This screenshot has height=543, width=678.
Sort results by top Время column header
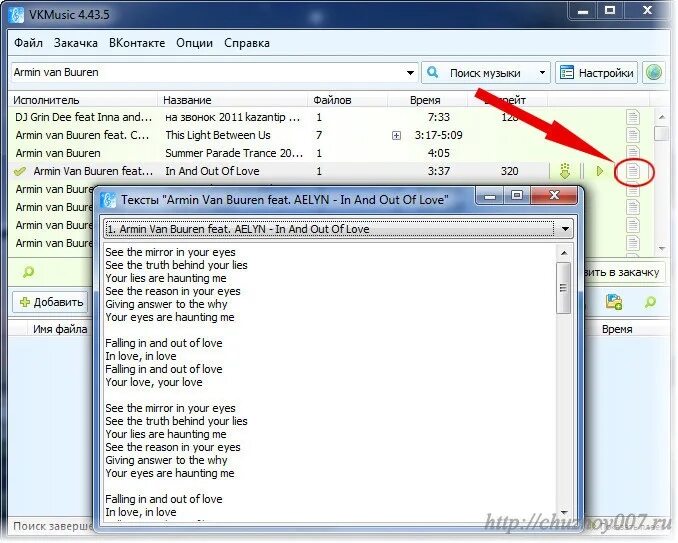click(427, 100)
